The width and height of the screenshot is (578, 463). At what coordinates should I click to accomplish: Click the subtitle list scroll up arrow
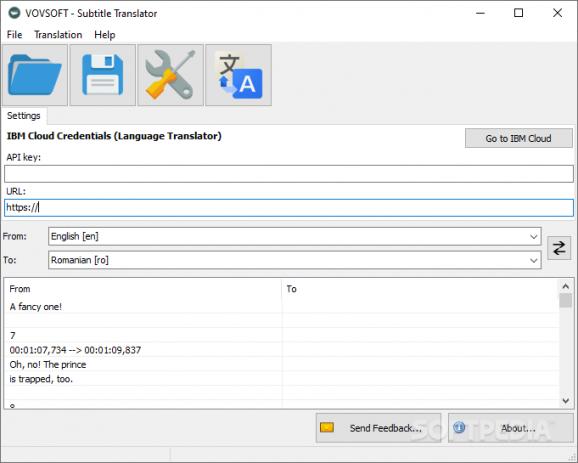(565, 286)
